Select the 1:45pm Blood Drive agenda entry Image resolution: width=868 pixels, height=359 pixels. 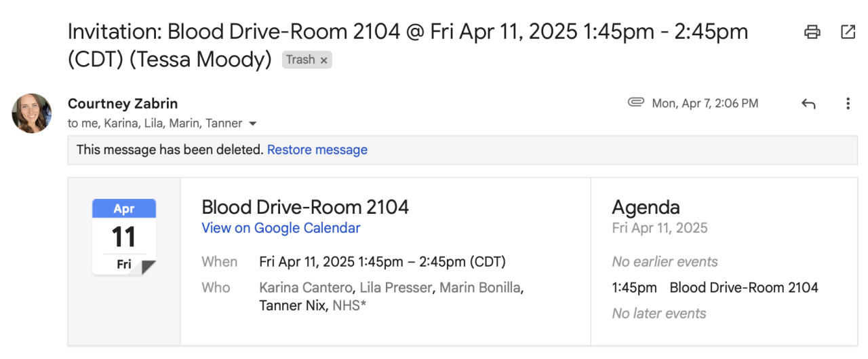[715, 288]
